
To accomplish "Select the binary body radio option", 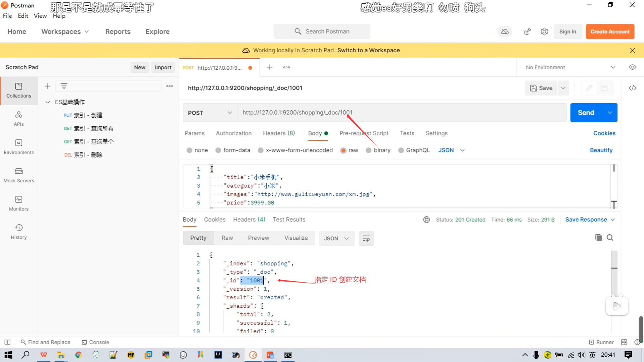I will click(x=369, y=150).
